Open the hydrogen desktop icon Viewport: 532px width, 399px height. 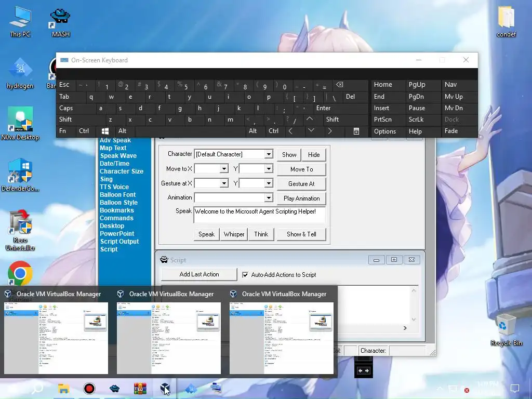[20, 74]
